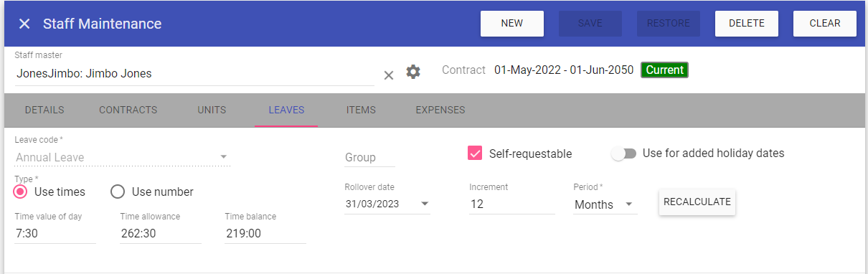Select the Use times radio button
This screenshot has height=274, width=868.
22,192
